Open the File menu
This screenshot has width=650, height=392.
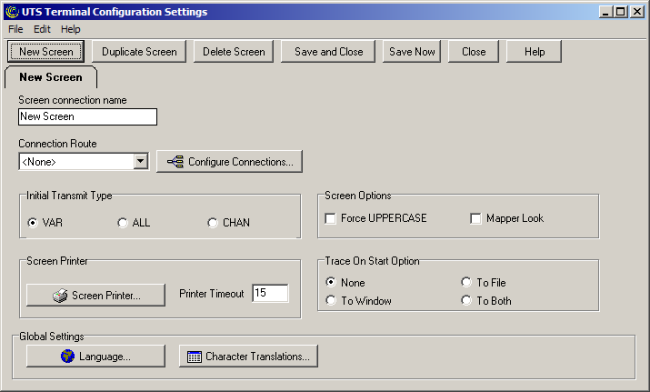click(x=16, y=29)
